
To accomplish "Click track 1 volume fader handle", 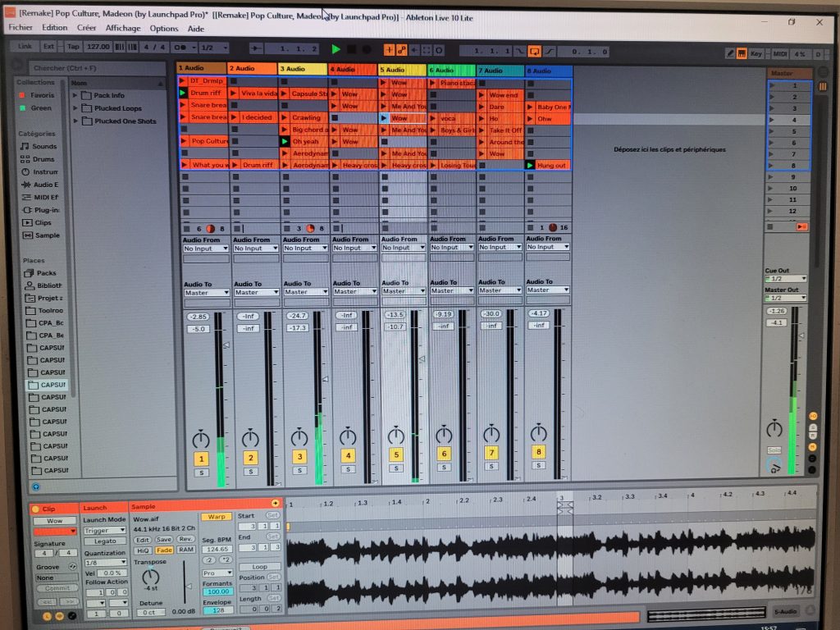I will (227, 345).
